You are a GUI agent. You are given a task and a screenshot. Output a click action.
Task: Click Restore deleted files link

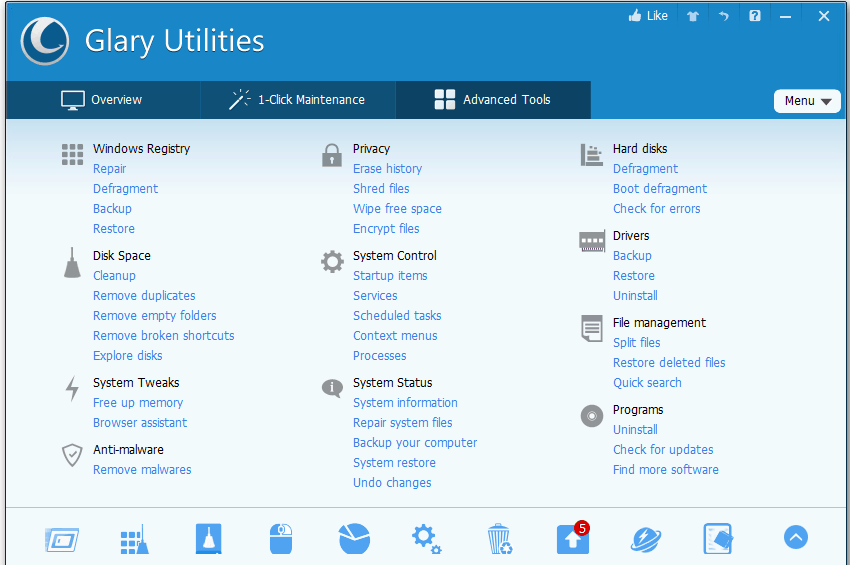coord(669,363)
